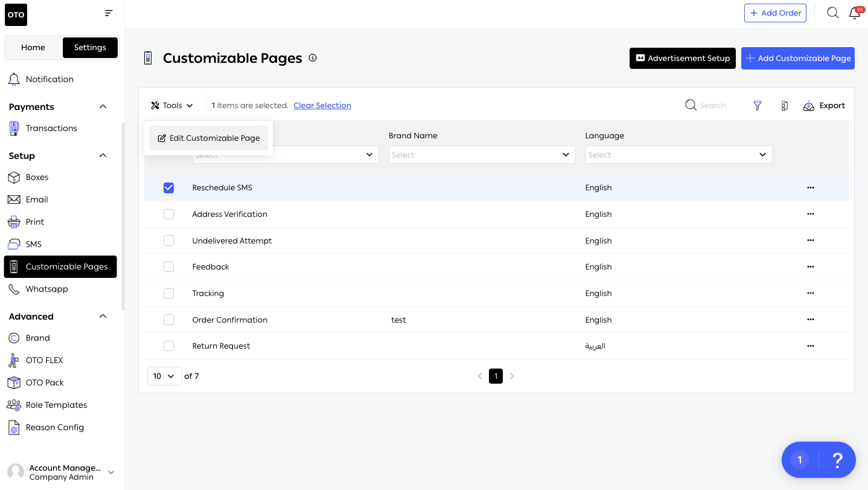
Task: Open the first column select filter arrow
Action: point(369,155)
